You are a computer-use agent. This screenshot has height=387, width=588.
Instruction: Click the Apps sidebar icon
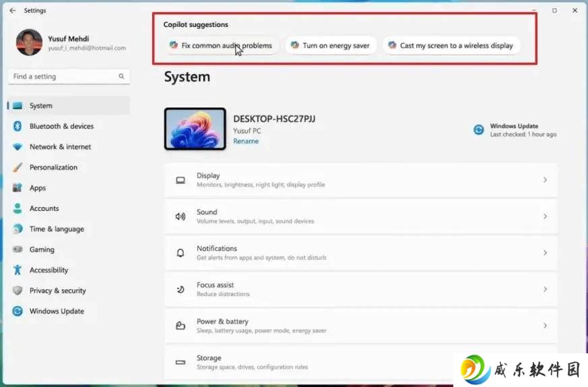click(18, 187)
